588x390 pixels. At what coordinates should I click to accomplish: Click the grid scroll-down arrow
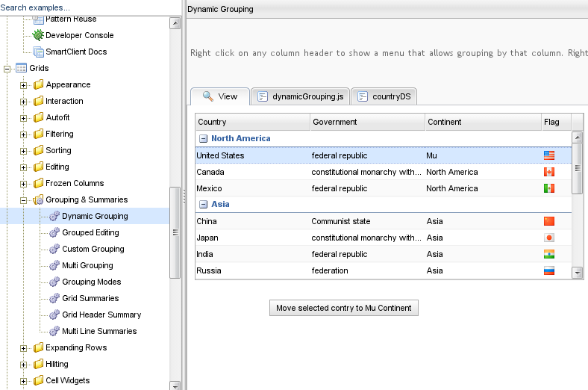(x=578, y=273)
